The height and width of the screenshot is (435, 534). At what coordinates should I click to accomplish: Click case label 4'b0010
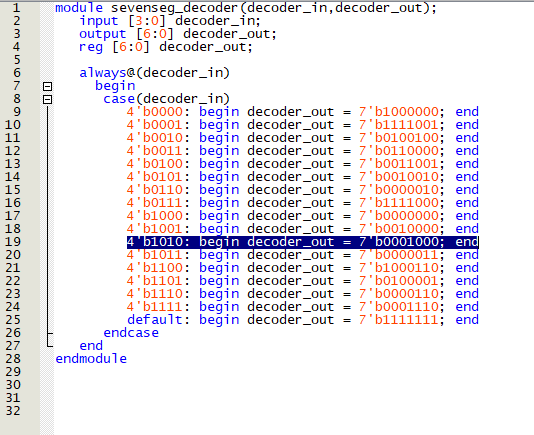[x=155, y=138]
